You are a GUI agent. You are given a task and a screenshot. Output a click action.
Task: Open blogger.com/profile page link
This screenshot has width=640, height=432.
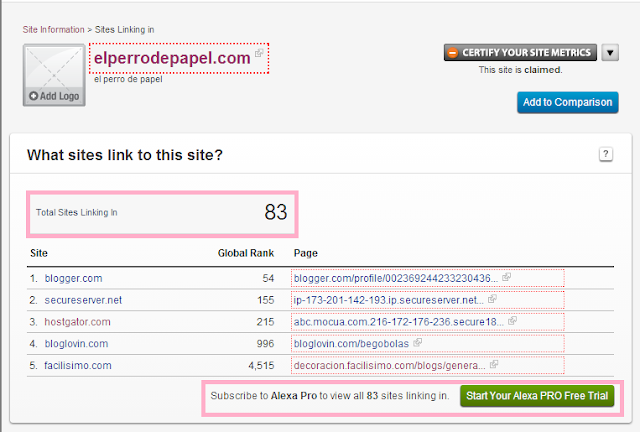tap(396, 278)
